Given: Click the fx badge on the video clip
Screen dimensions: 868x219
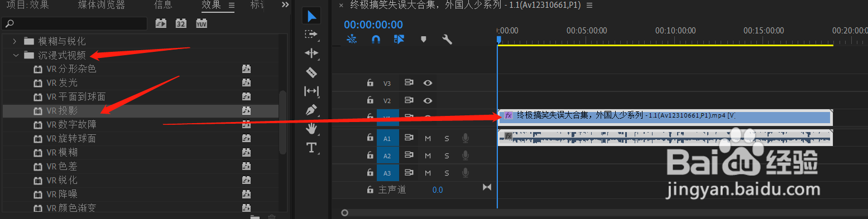Looking at the screenshot, I should [509, 115].
